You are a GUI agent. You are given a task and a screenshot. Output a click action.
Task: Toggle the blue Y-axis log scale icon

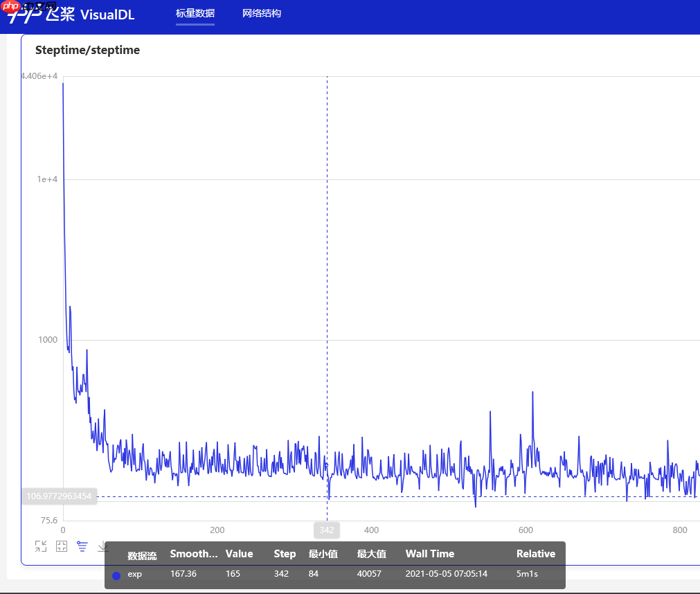point(82,546)
